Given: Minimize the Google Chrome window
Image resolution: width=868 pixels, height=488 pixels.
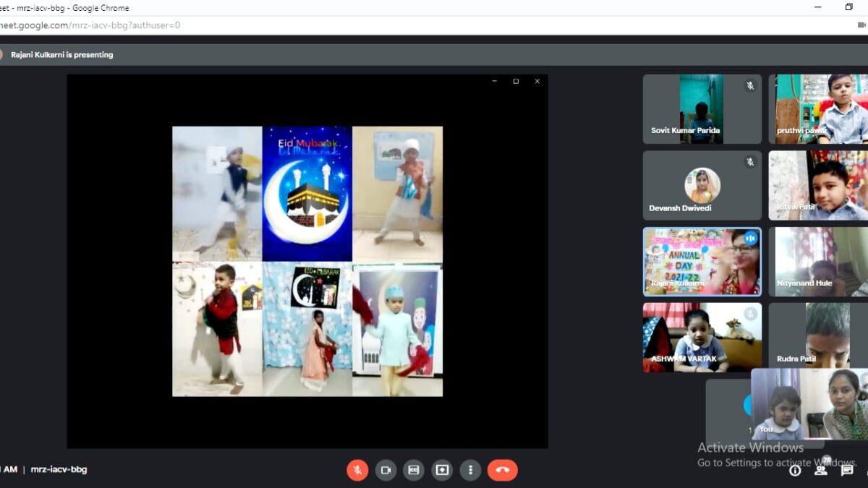Looking at the screenshot, I should [818, 7].
